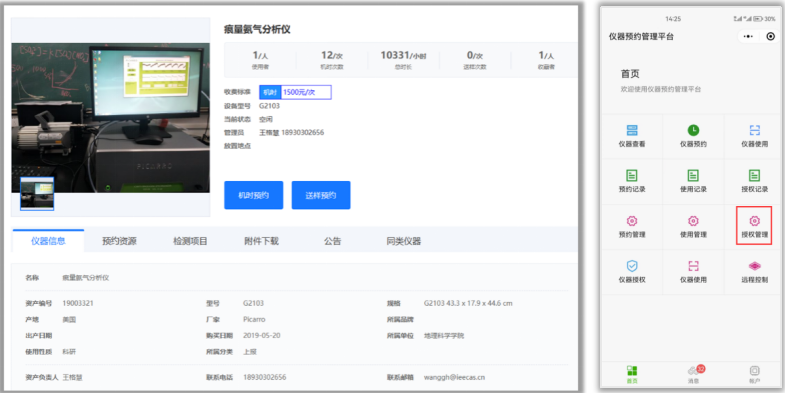The width and height of the screenshot is (785, 393).
Task: Click the 仪器预约管理平台 mobile title
Action: [x=641, y=37]
